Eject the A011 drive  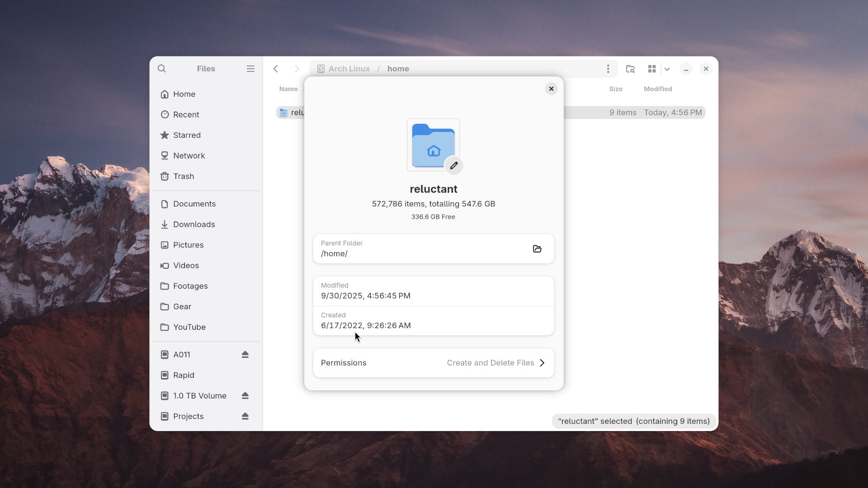pos(245,355)
